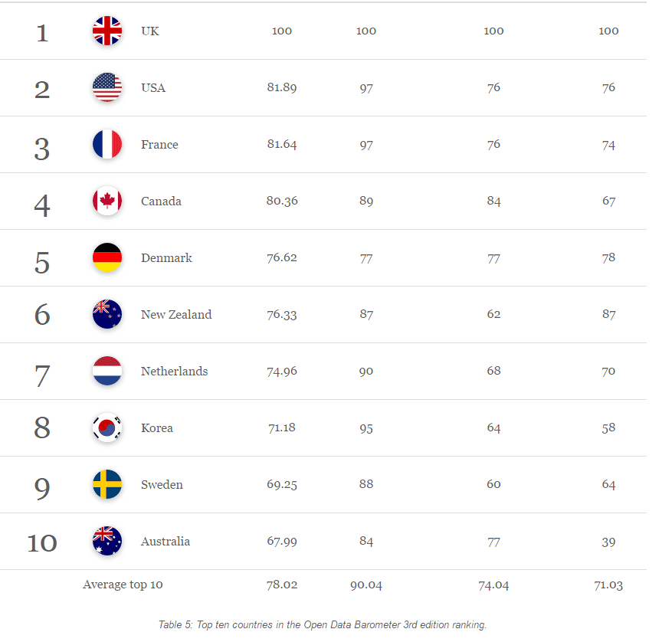The height and width of the screenshot is (642, 672).
Task: Click the rank number 10
Action: pyautogui.click(x=42, y=543)
